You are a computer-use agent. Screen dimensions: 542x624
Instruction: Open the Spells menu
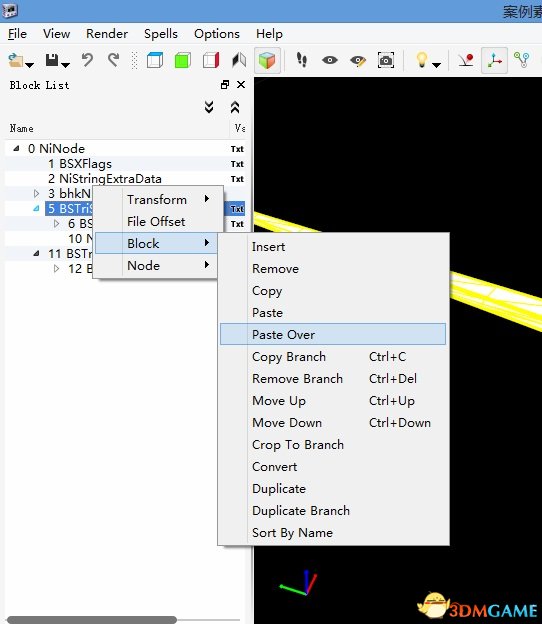[161, 34]
